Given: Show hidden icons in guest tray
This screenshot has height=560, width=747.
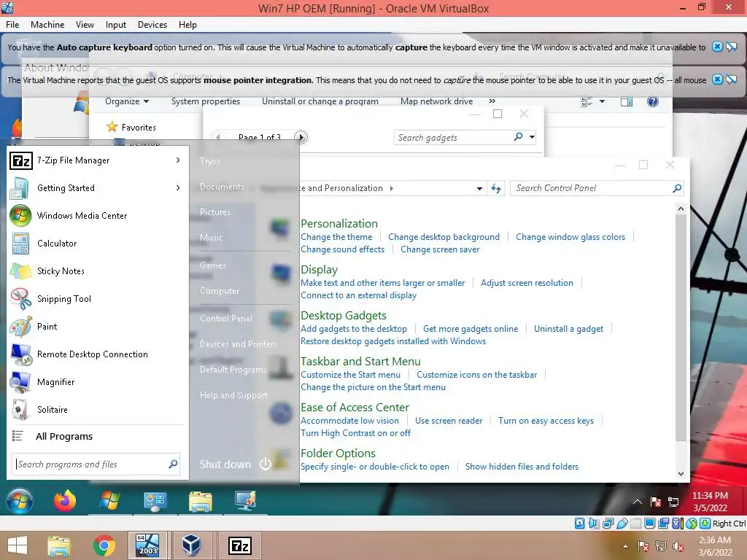Looking at the screenshot, I should (x=637, y=502).
